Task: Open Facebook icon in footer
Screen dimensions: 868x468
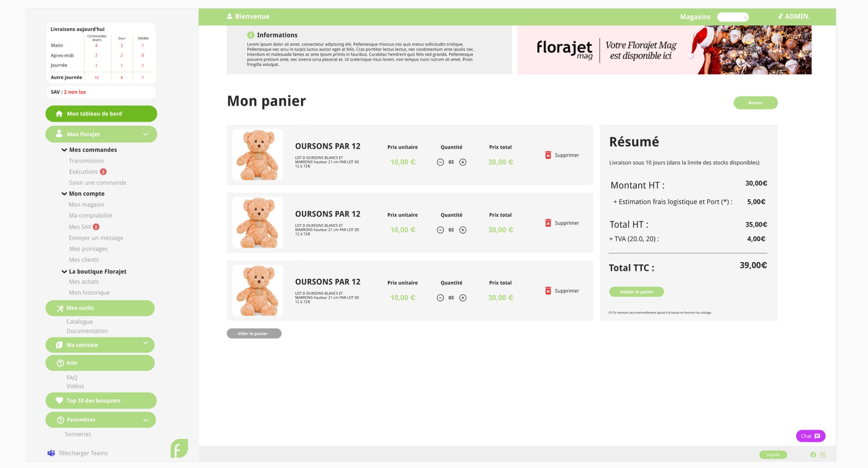Action: click(813, 455)
